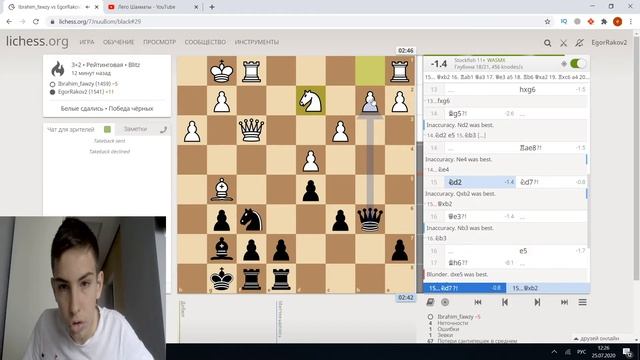
Task: Open the notifications bell icon
Action: pyautogui.click(x=579, y=42)
